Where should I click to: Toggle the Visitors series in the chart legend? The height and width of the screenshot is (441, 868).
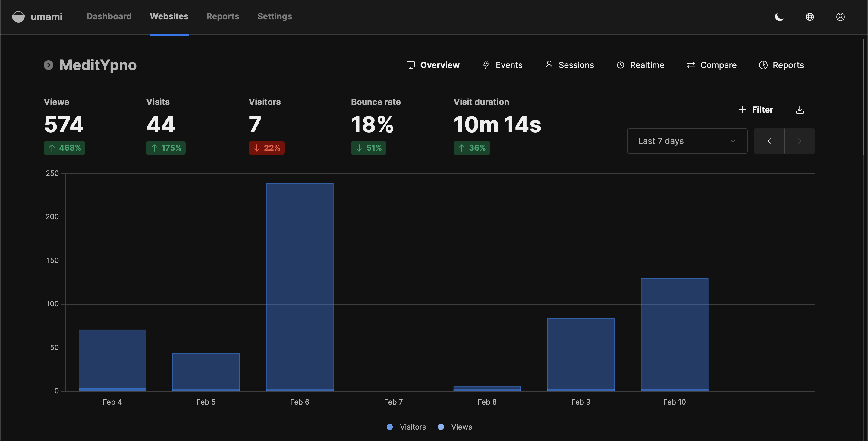click(406, 427)
